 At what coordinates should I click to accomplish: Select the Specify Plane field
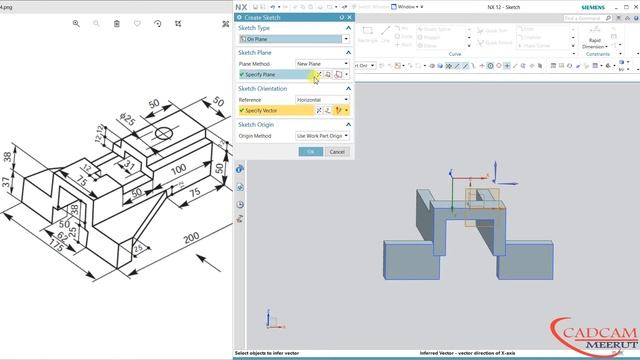(x=276, y=75)
